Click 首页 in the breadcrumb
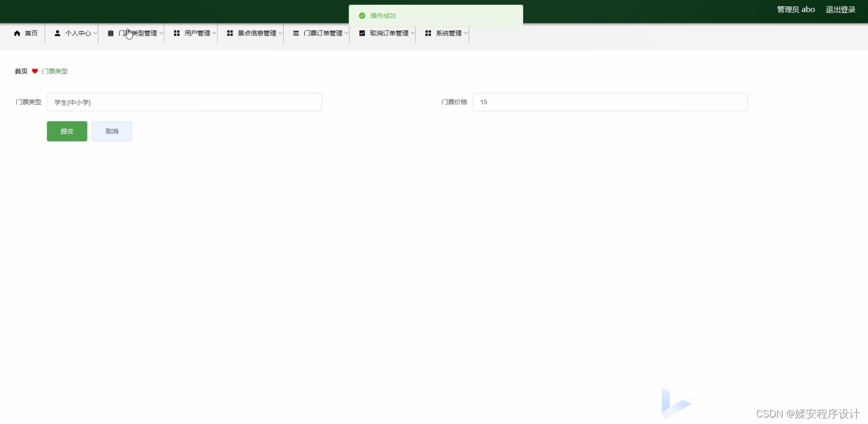The image size is (868, 424). [x=21, y=71]
